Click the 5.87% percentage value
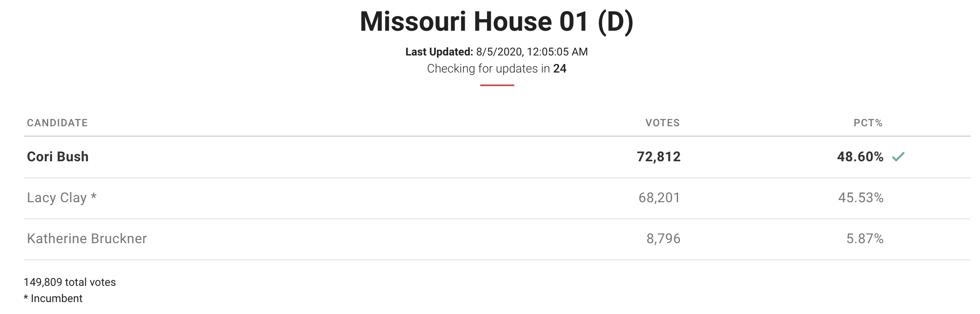Screen dimensions: 980x314 [864, 238]
